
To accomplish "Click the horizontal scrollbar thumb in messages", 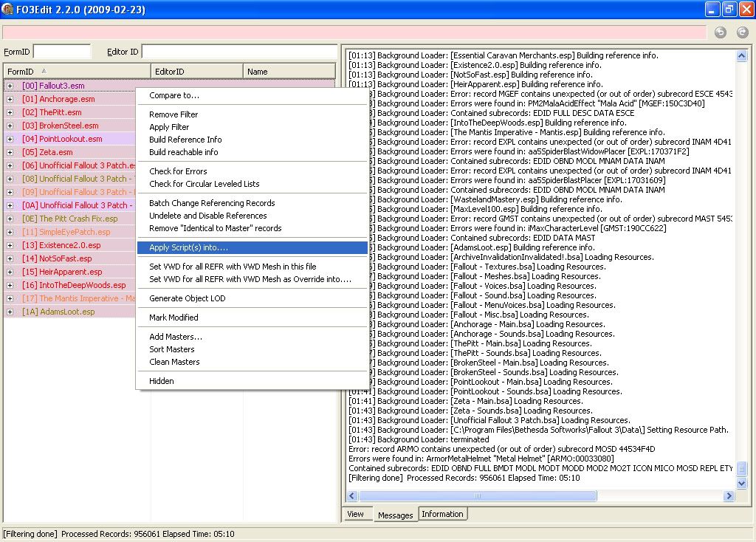I will (x=478, y=495).
